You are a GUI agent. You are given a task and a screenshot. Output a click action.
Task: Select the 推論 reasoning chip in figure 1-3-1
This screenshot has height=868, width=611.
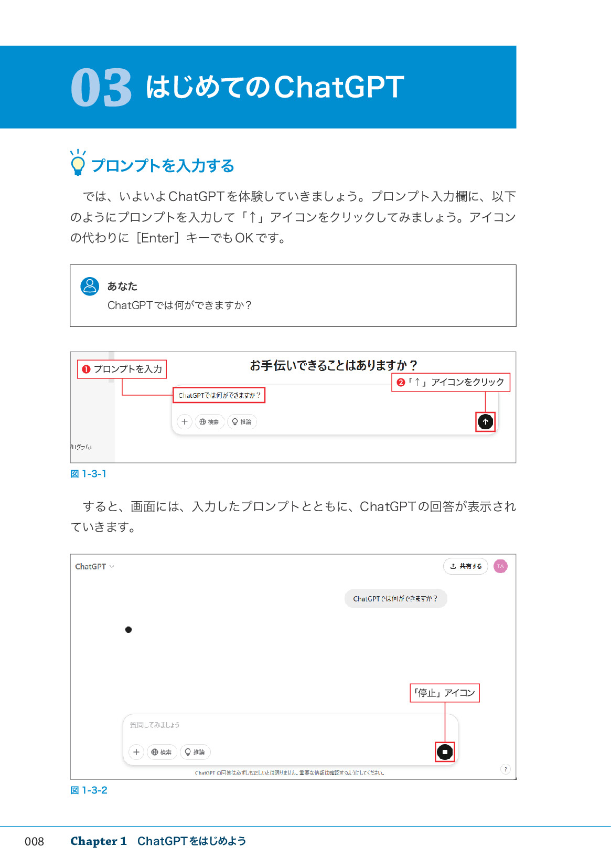242,421
